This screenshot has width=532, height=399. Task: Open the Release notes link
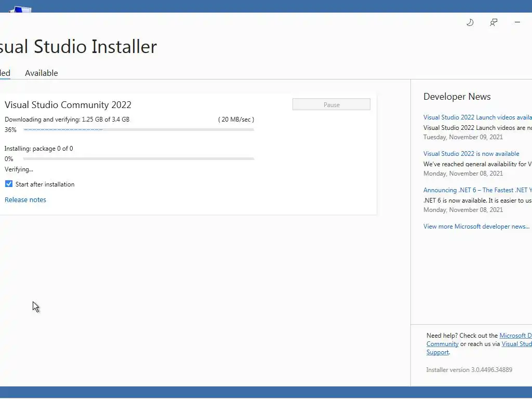pyautogui.click(x=25, y=200)
